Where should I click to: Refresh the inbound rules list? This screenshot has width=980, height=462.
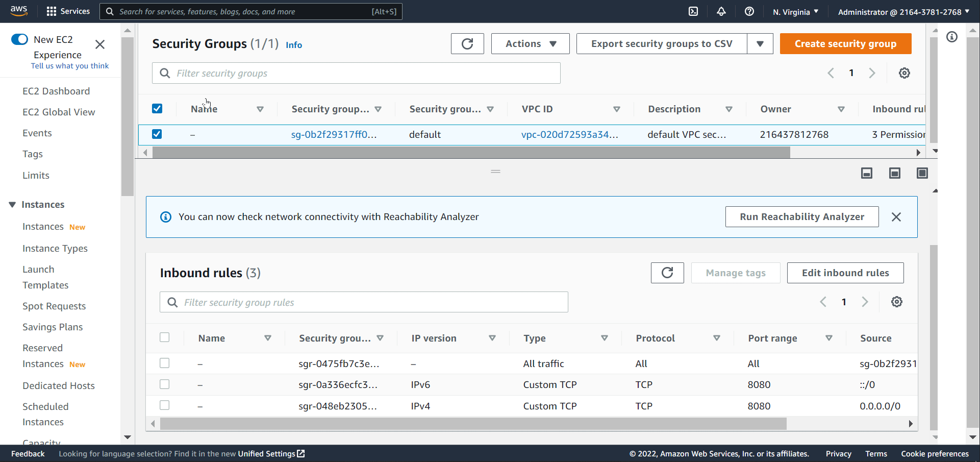click(667, 273)
